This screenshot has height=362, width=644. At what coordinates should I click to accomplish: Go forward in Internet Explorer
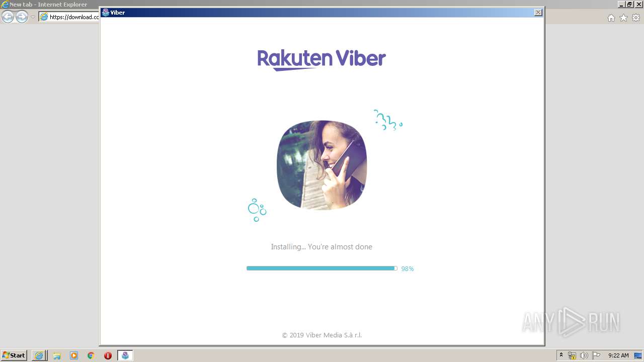point(22,17)
